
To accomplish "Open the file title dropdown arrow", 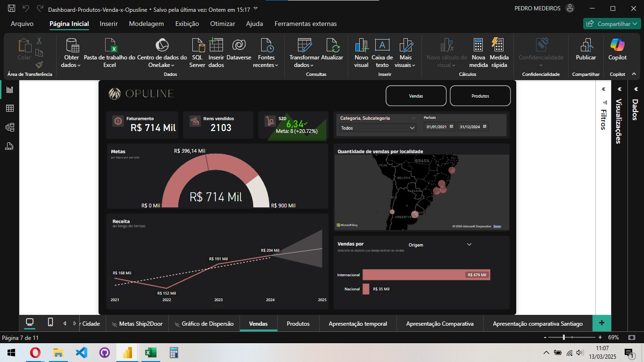I will click(256, 8).
